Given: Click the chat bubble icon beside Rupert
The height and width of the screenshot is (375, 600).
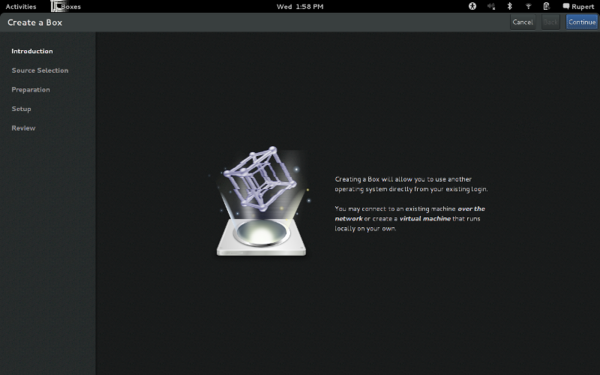Looking at the screenshot, I should pyautogui.click(x=566, y=6).
